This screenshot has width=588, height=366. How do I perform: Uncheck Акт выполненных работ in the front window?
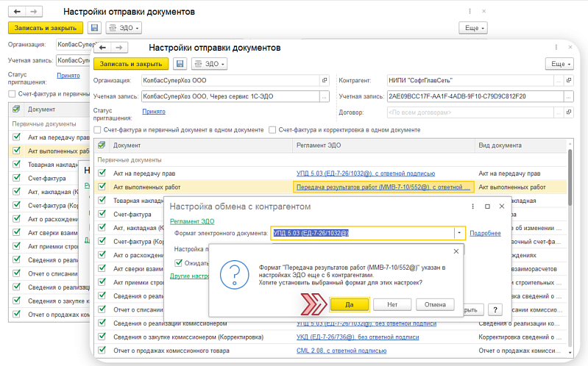tap(102, 187)
